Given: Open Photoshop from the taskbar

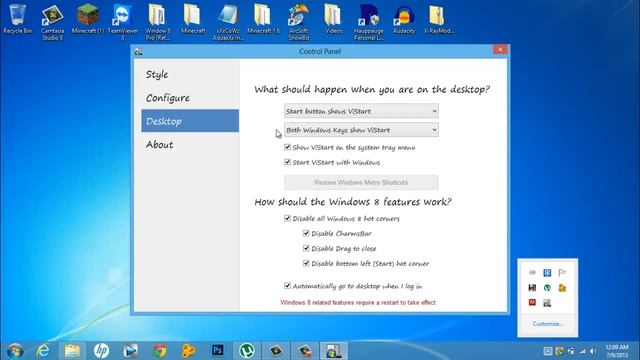Looking at the screenshot, I should coord(218,350).
